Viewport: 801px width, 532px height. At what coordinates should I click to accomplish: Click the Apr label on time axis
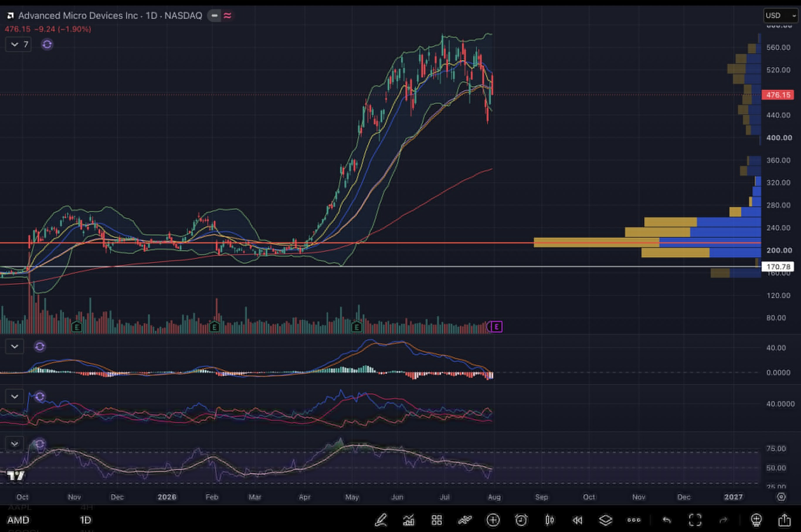[x=305, y=497]
